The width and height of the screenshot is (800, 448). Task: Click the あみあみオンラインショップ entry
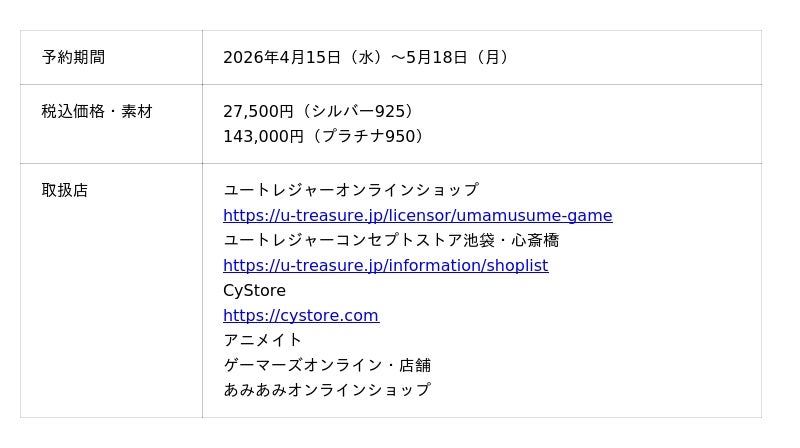[x=326, y=390]
